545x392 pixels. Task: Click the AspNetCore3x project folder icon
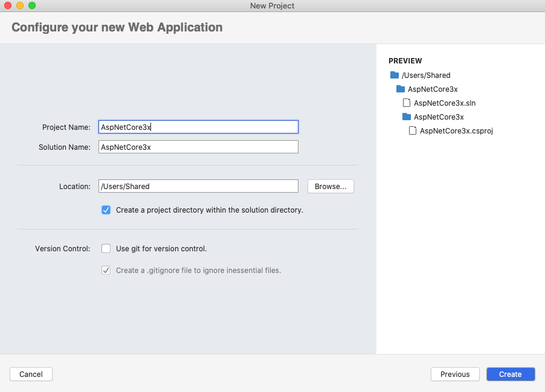click(x=407, y=117)
